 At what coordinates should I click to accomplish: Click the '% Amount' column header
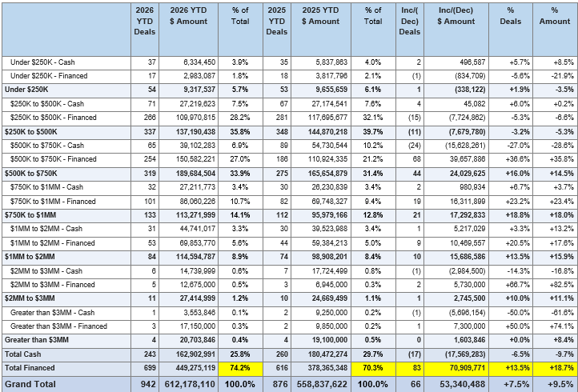tap(555, 30)
